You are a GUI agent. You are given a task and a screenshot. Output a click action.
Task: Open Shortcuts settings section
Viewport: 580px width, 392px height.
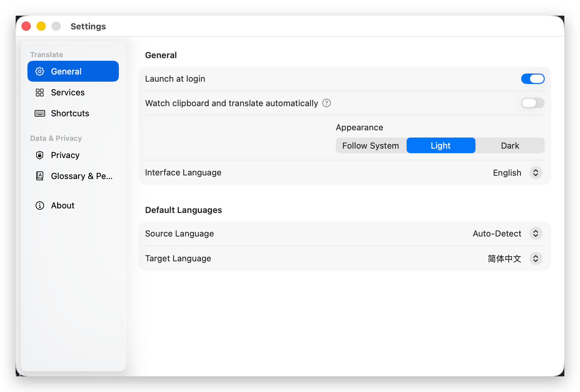[73, 113]
